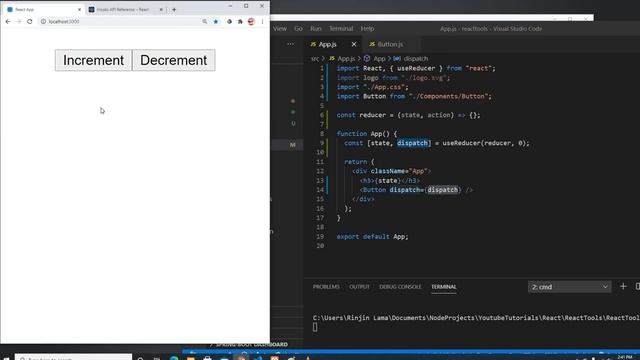
Task: Open Chrome's three-dot menu
Action: (262, 22)
